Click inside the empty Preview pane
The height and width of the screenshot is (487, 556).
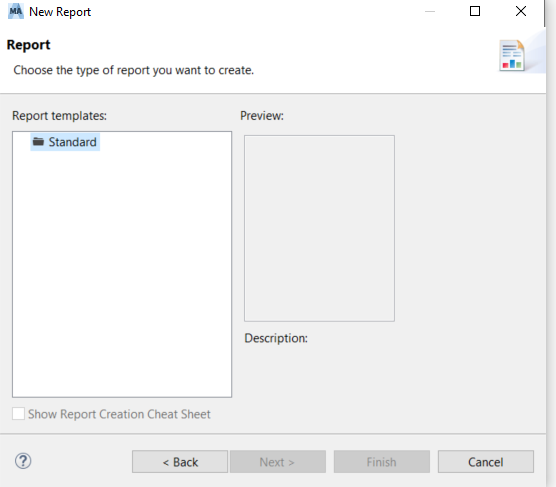coord(319,228)
